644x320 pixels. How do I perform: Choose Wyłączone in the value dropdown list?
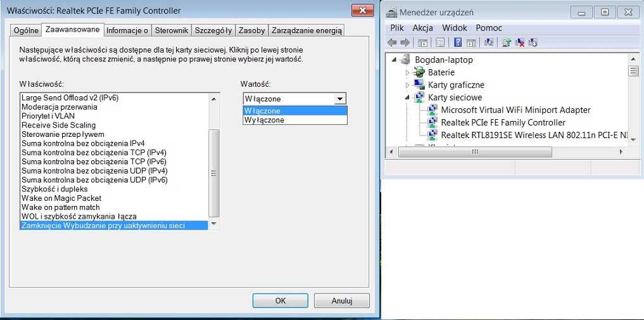(295, 120)
